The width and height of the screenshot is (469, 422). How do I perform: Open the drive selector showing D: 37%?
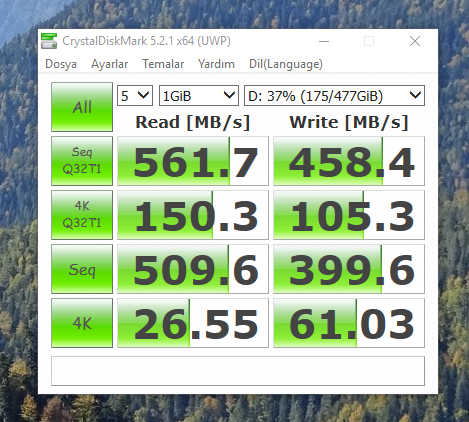334,96
